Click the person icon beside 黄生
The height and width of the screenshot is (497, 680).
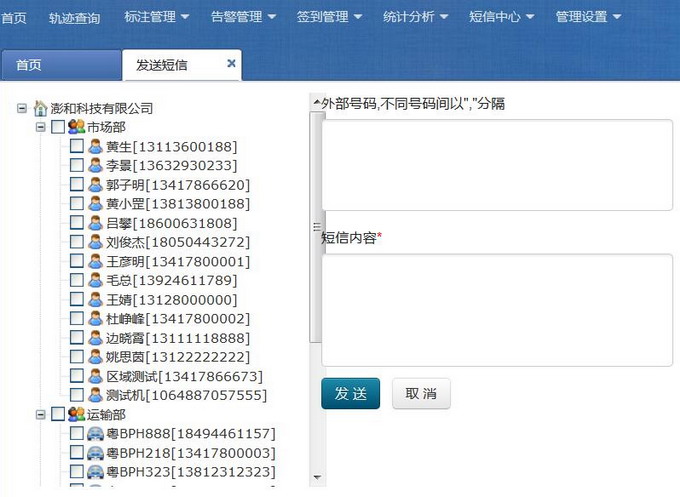(x=95, y=147)
